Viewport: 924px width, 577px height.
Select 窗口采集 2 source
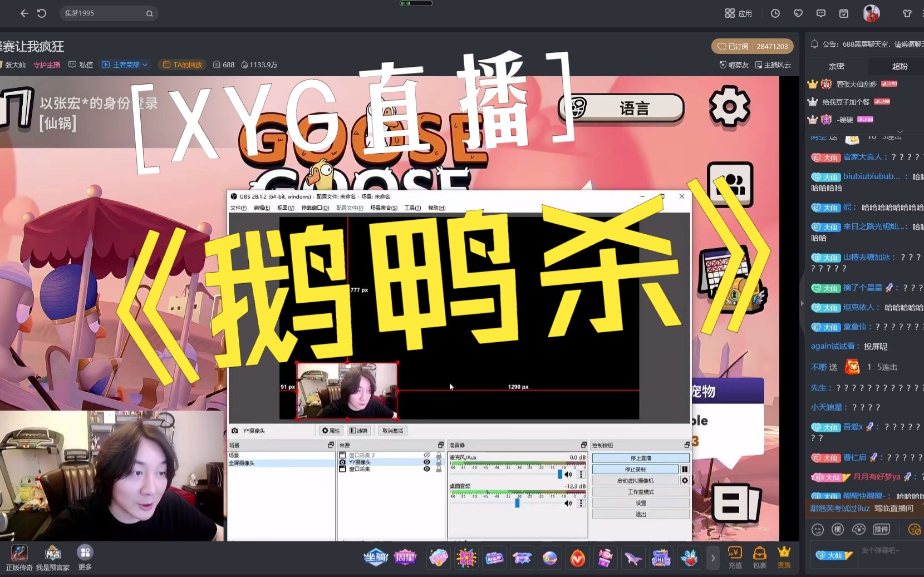click(362, 455)
